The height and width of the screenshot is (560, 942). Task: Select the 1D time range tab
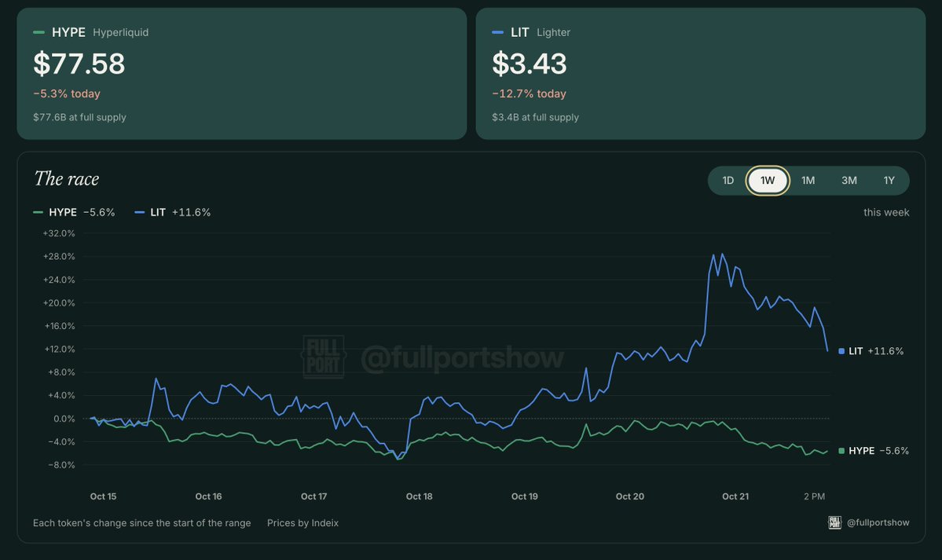728,181
